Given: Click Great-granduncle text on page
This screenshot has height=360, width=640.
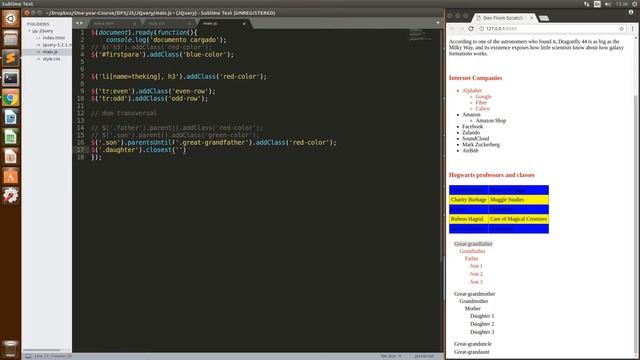Looking at the screenshot, I should pyautogui.click(x=473, y=344).
